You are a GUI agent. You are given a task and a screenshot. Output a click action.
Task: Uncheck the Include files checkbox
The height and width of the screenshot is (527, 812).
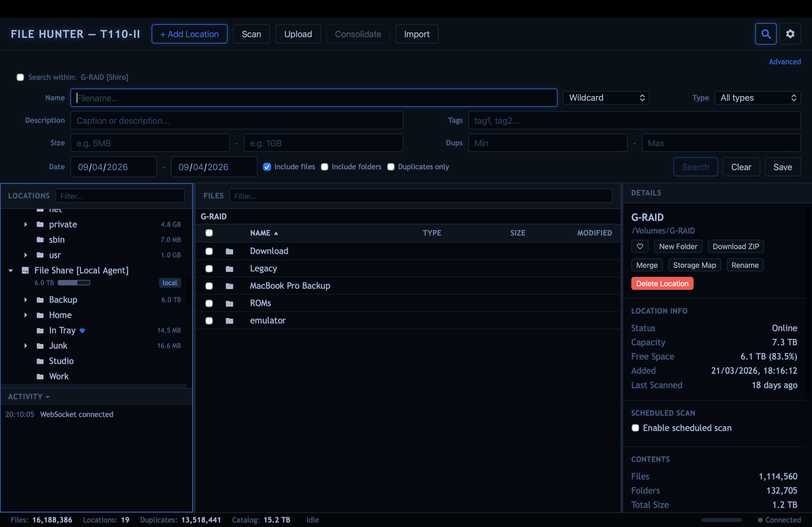(x=267, y=167)
